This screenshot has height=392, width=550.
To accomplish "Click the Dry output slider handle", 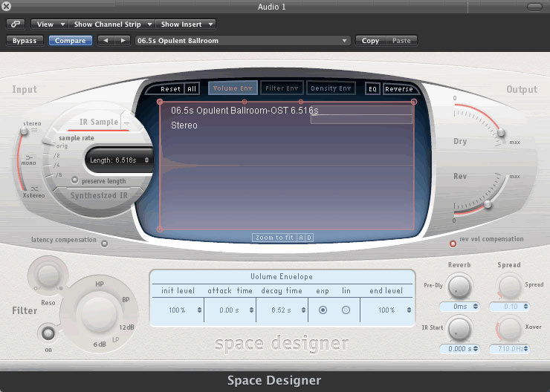I will 501,133.
